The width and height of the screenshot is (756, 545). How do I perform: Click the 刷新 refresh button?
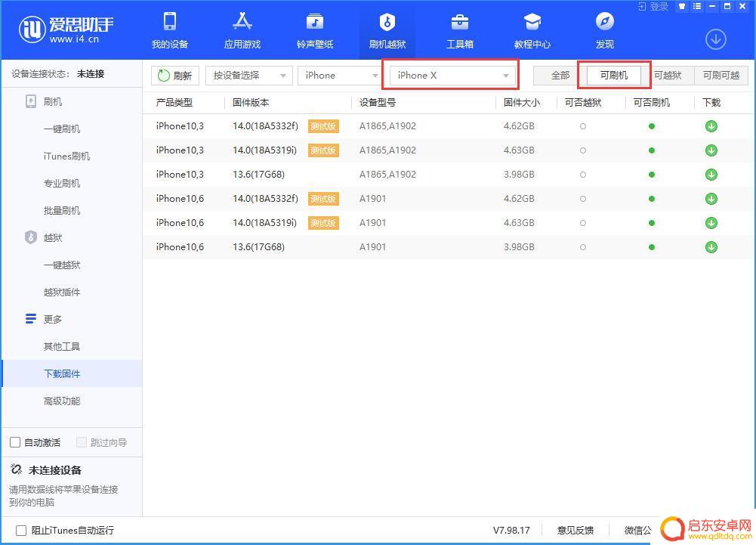pyautogui.click(x=175, y=76)
